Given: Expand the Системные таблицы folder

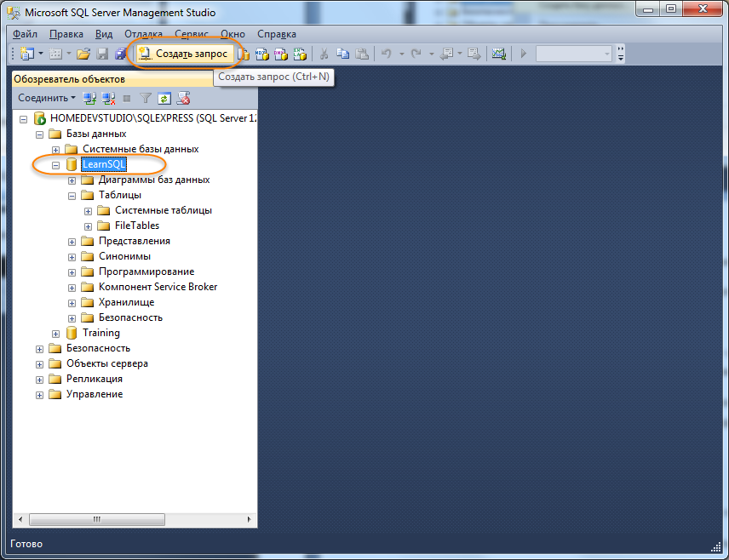Looking at the screenshot, I should (89, 211).
